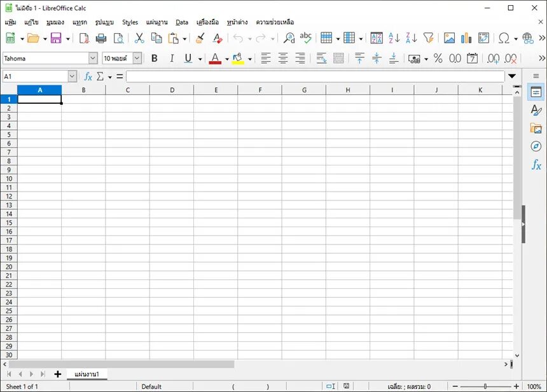This screenshot has height=392, width=547.
Task: Center cell text horizontally
Action: (283, 59)
